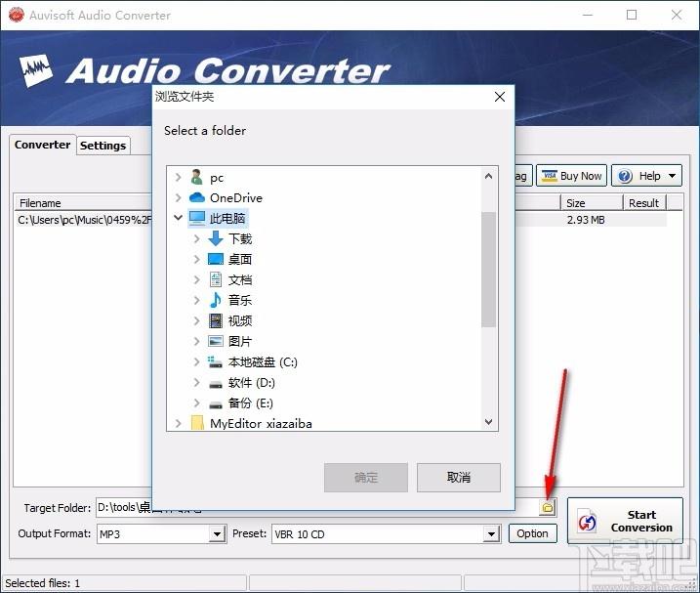
Task: Click the 图片 pictures icon
Action: [216, 341]
